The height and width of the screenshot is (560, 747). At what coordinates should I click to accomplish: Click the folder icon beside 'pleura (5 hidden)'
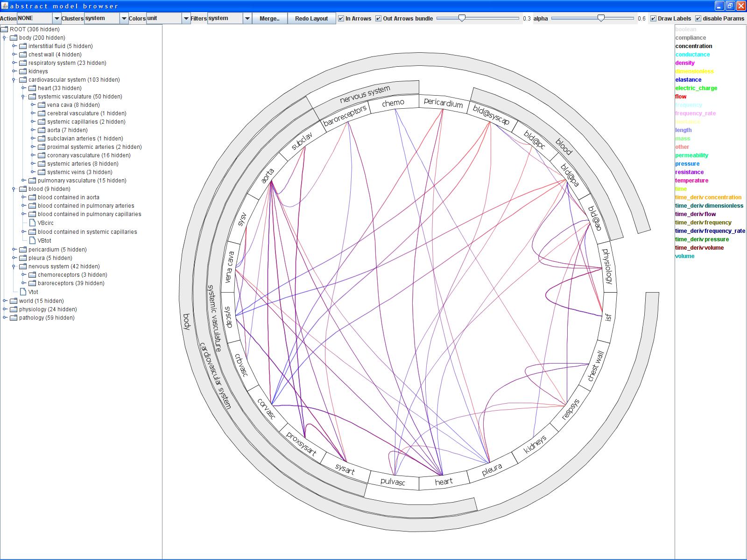(x=23, y=258)
